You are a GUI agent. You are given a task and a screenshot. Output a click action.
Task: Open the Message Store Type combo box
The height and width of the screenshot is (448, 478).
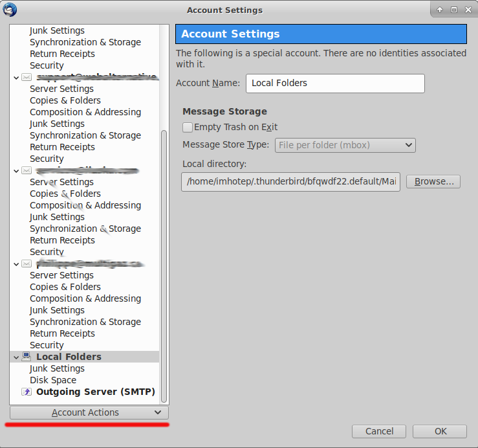point(345,145)
